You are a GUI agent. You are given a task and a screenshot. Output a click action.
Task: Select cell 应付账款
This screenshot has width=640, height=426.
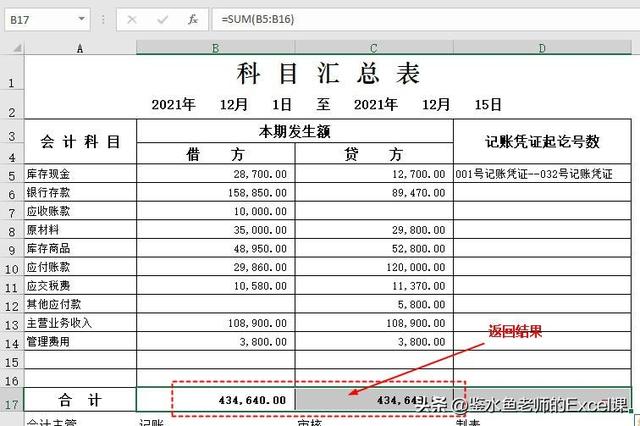pyautogui.click(x=80, y=267)
